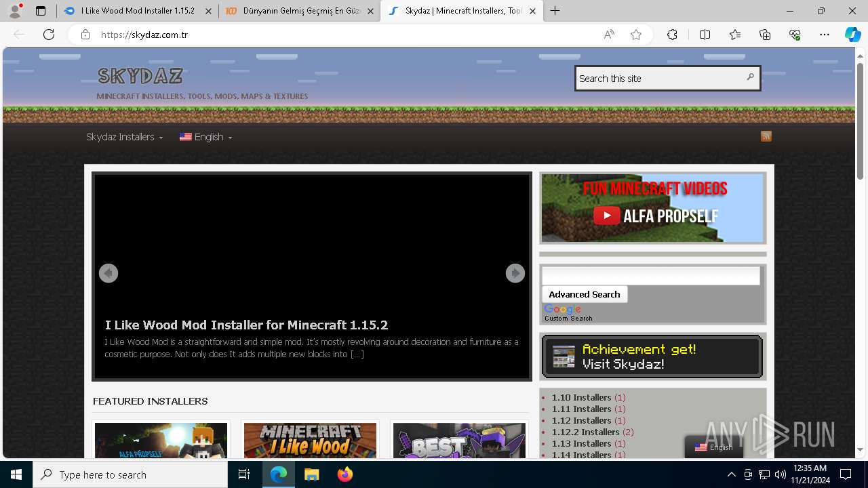Launch Firefox from taskbar
The image size is (868, 488).
(344, 474)
